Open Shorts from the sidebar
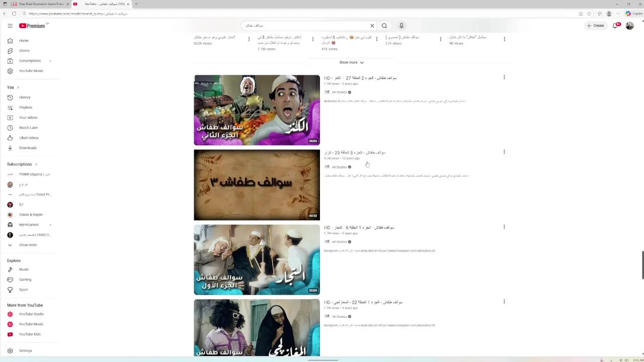 pyautogui.click(x=24, y=51)
